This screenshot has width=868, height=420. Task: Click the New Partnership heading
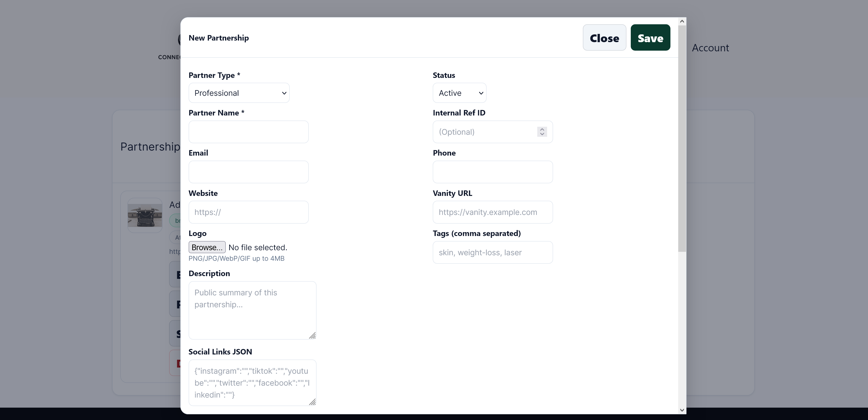pyautogui.click(x=218, y=38)
